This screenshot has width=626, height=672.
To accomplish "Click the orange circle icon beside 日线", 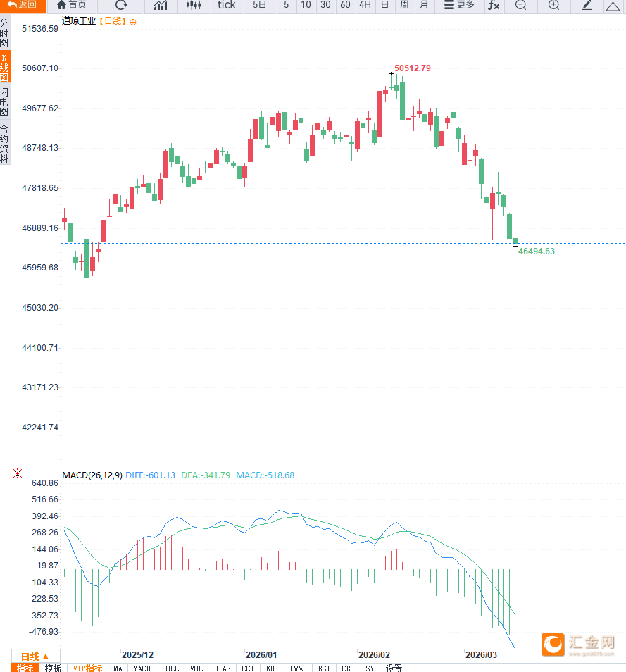I will point(133,23).
